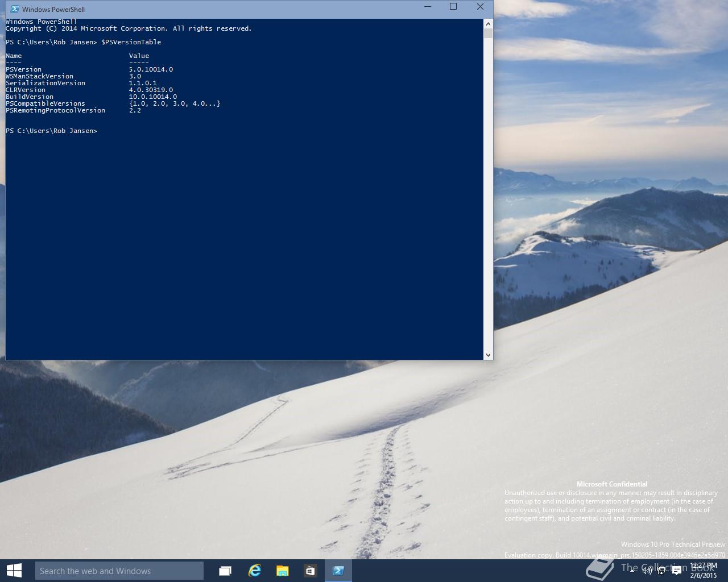Open the taskbar clock and date
728x582 pixels.
703,571
